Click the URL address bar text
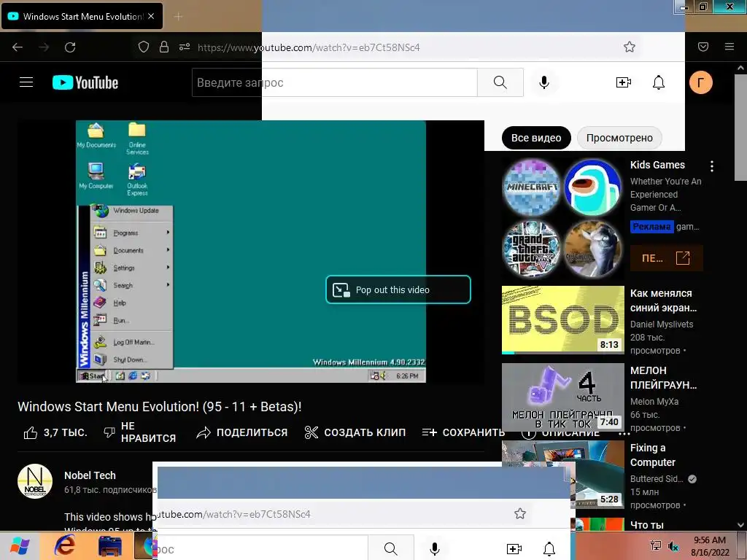 [x=309, y=47]
